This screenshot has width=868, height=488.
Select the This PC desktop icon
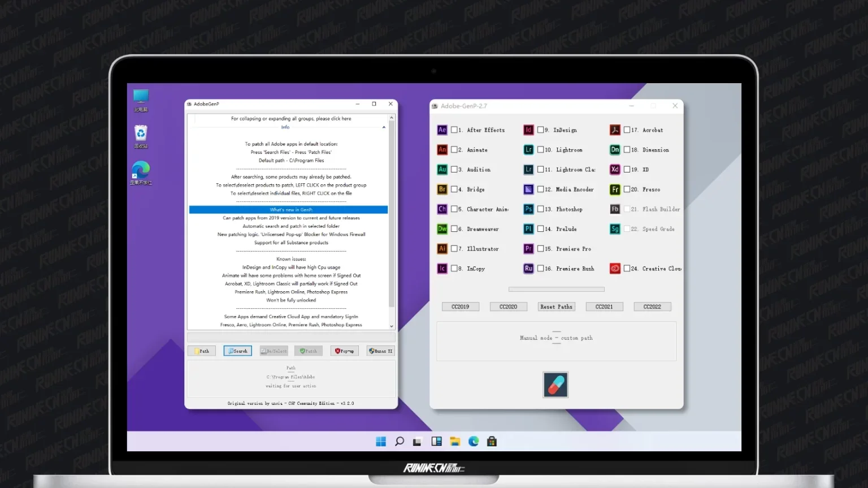click(x=141, y=100)
